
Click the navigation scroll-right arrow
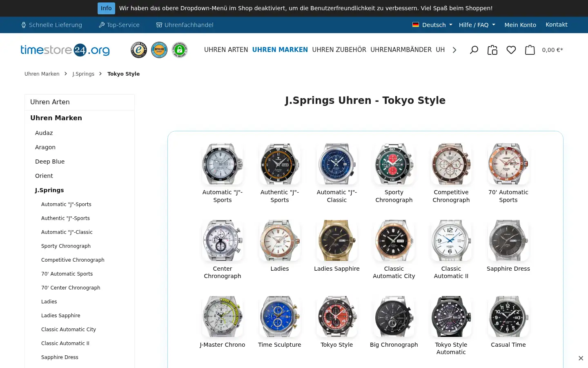454,50
